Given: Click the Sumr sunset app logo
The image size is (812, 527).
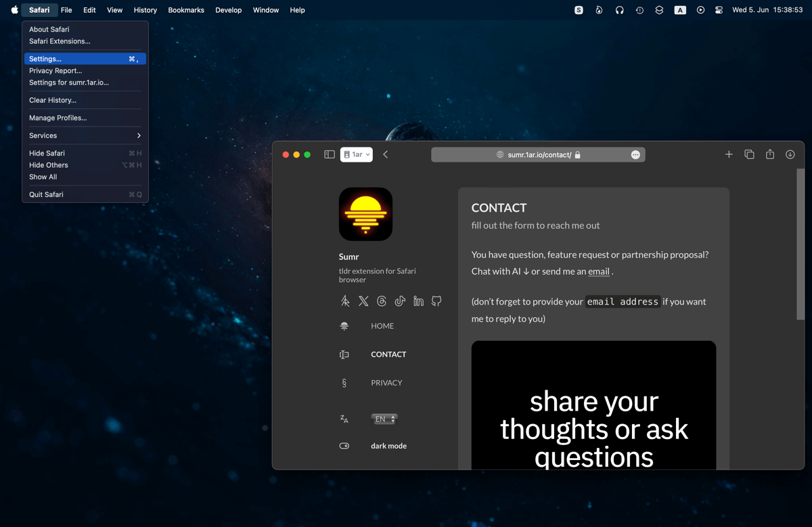Looking at the screenshot, I should 365,214.
